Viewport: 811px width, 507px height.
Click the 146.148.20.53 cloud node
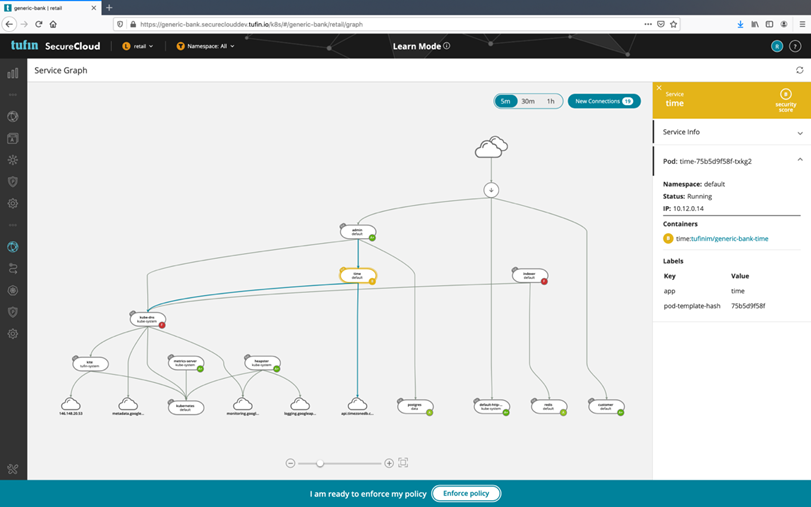[x=71, y=404]
